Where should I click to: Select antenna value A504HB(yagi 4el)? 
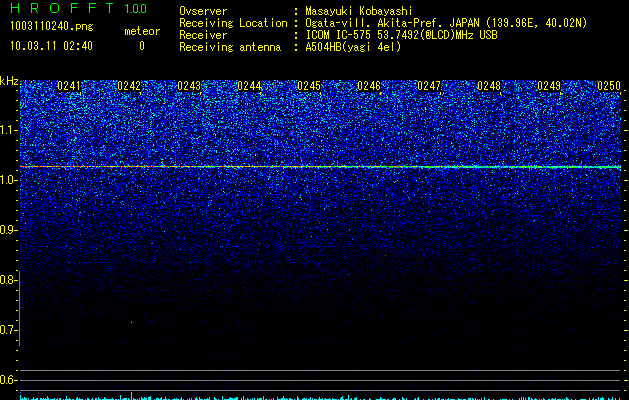point(353,47)
